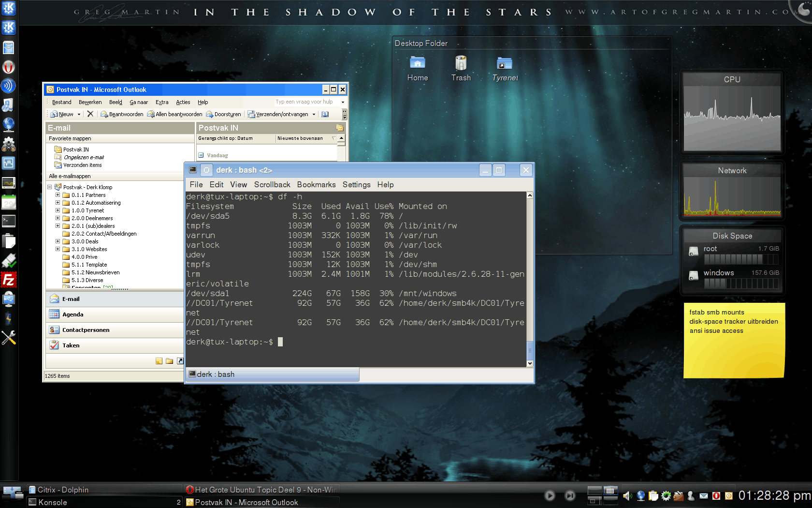
Task: Collapse the Postvak - Derk Klomp tree
Action: 49,187
